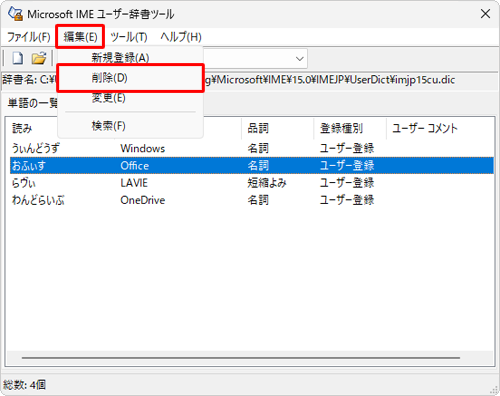The width and height of the screenshot is (500, 396).
Task: Click the new document toolbar icon
Action: tap(17, 58)
